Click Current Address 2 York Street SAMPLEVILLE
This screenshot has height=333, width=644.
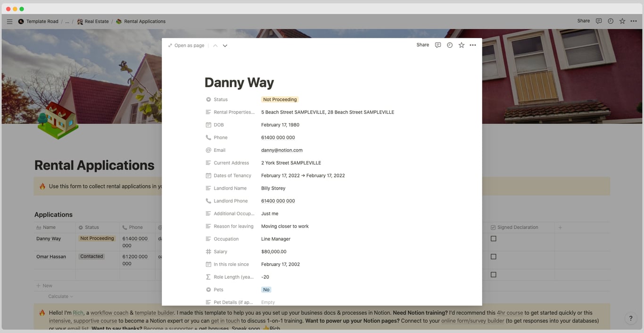(x=291, y=163)
